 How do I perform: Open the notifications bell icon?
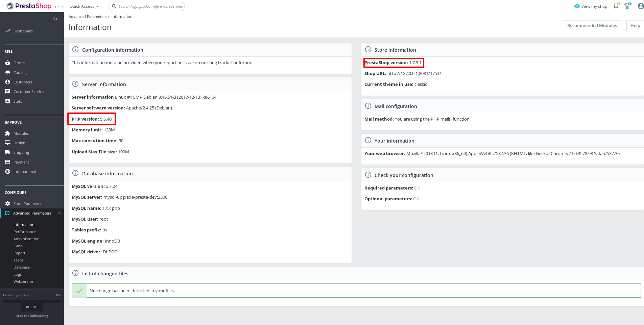(616, 6)
